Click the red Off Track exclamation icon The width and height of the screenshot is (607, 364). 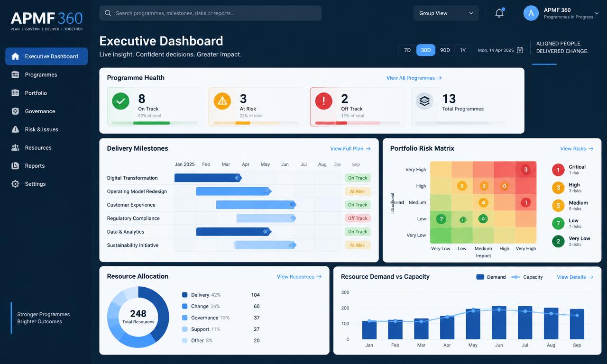(x=324, y=101)
